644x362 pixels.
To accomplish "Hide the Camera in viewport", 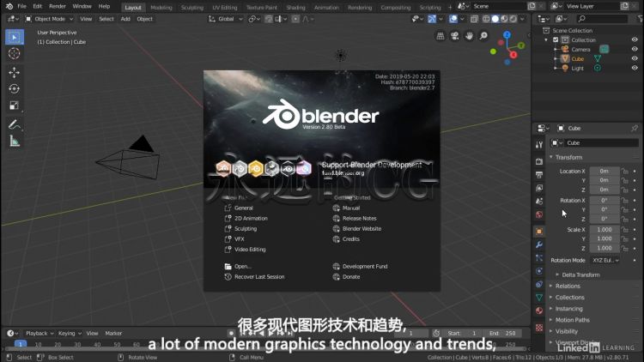I will click(x=635, y=49).
